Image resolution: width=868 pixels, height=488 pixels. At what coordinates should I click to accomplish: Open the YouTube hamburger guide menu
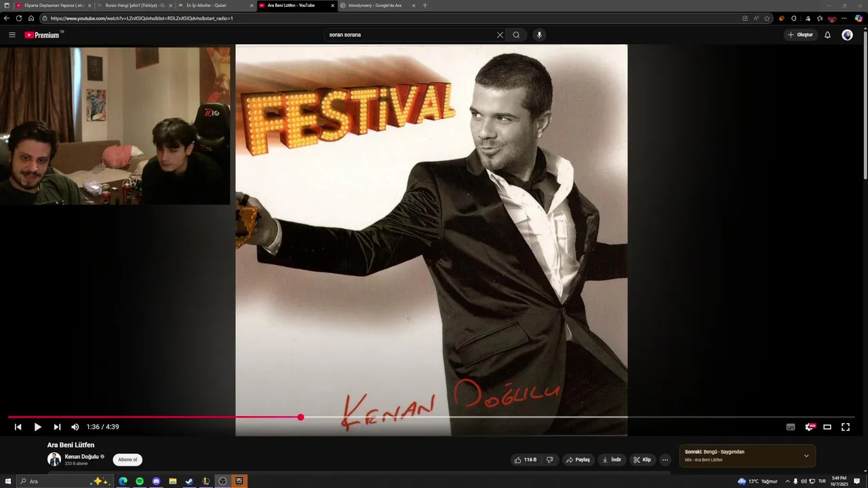click(12, 35)
